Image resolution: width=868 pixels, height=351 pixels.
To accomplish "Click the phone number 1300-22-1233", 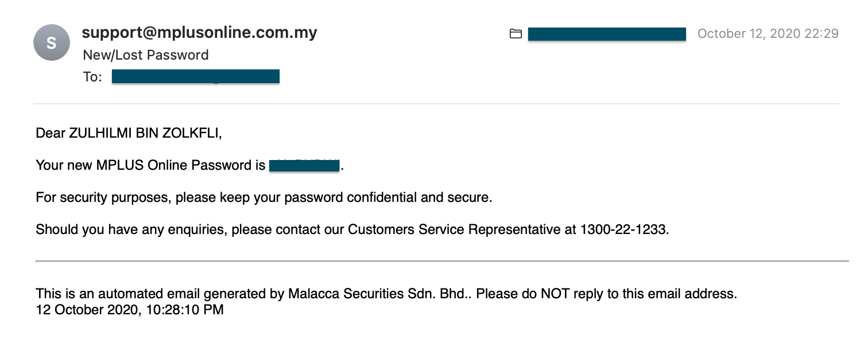I will click(624, 230).
